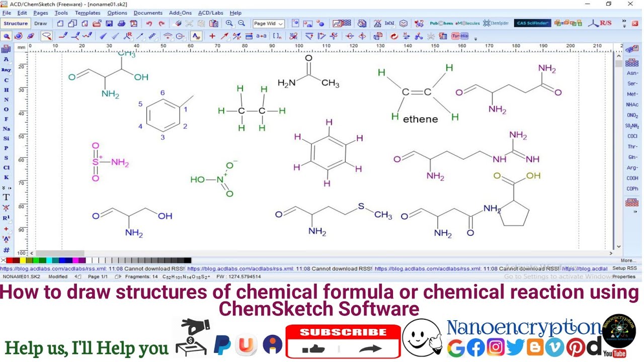The width and height of the screenshot is (644, 362).
Task: Select the Carbon atom C in left sidebar
Action: [6, 80]
